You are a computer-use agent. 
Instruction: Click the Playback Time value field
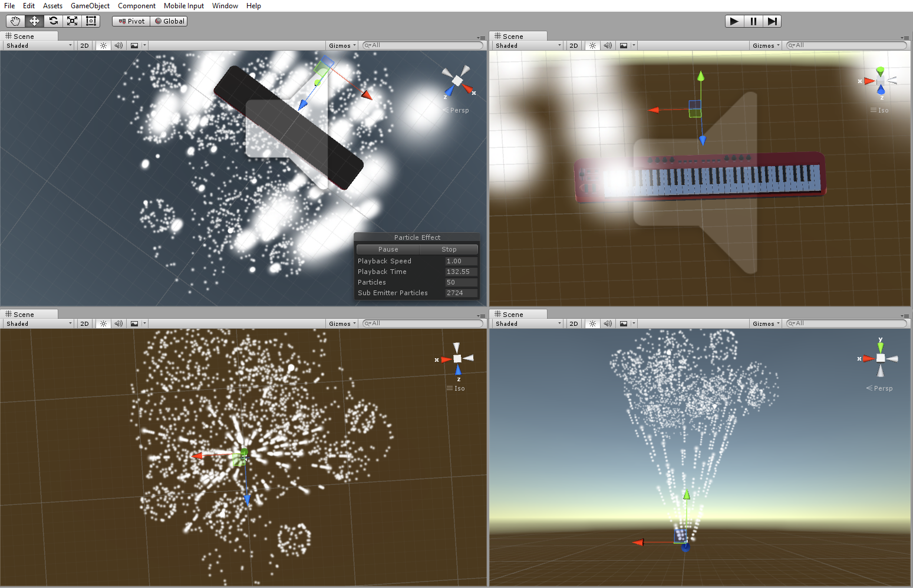click(461, 272)
